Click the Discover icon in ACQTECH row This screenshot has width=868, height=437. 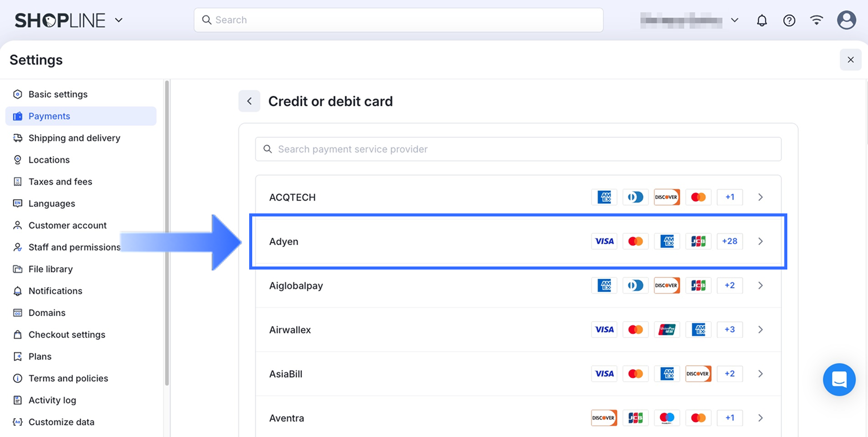click(667, 197)
